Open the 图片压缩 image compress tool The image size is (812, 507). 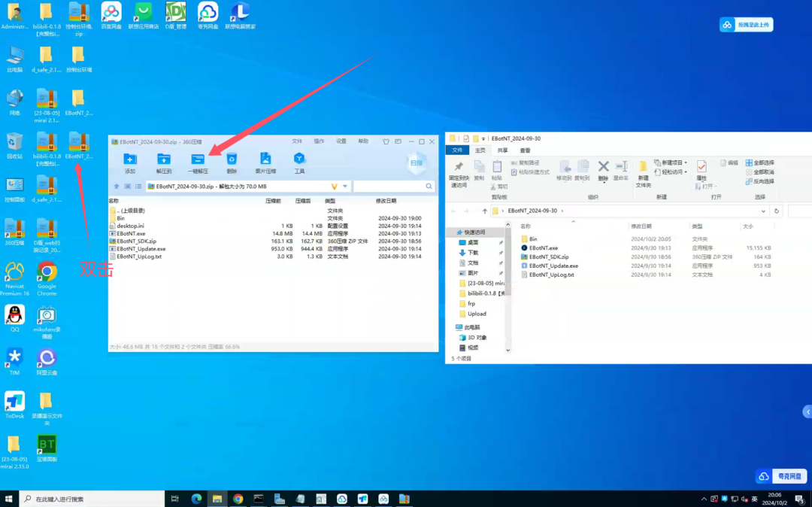(265, 160)
